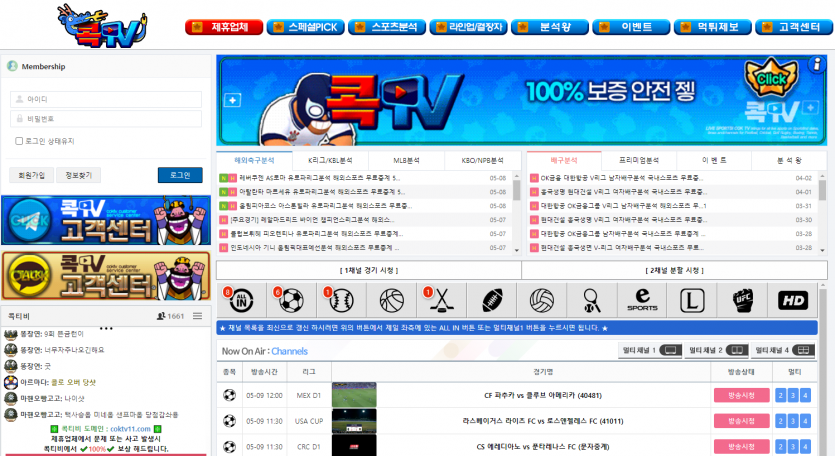
Task: Click the 아이디 username input field
Action: point(107,99)
